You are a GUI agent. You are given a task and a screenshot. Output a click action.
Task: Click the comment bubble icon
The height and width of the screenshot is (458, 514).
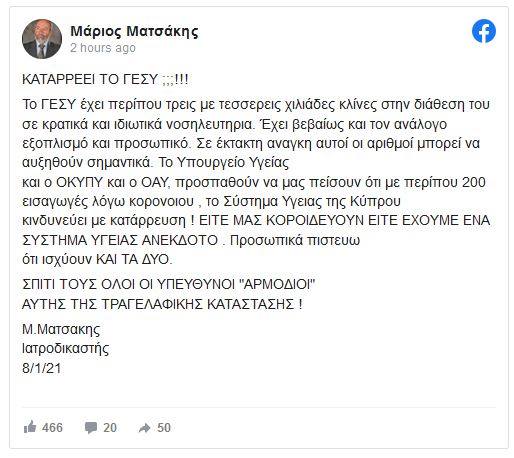[x=91, y=427]
